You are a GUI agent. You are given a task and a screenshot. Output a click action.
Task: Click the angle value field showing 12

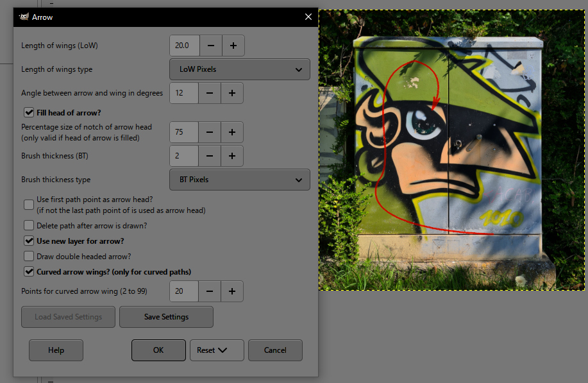pyautogui.click(x=184, y=93)
